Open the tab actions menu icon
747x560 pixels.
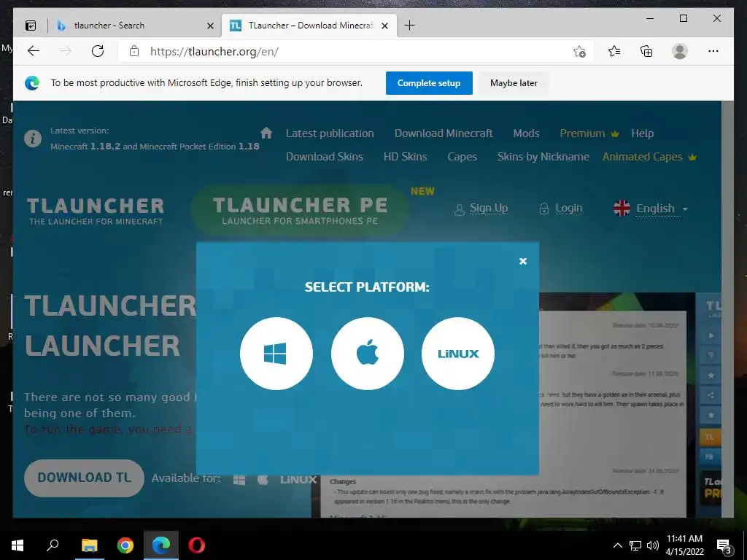[x=31, y=26]
